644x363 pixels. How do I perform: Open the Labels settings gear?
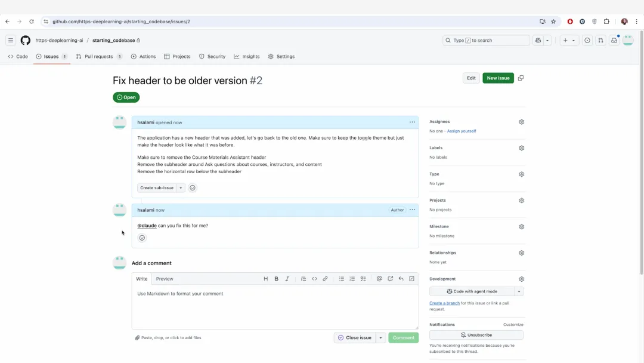(521, 147)
